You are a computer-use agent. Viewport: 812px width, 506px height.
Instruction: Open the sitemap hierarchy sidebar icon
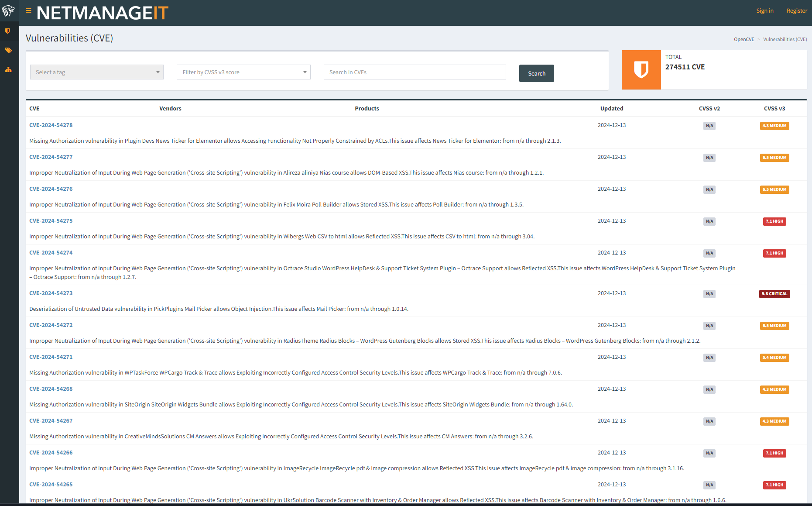click(x=8, y=69)
